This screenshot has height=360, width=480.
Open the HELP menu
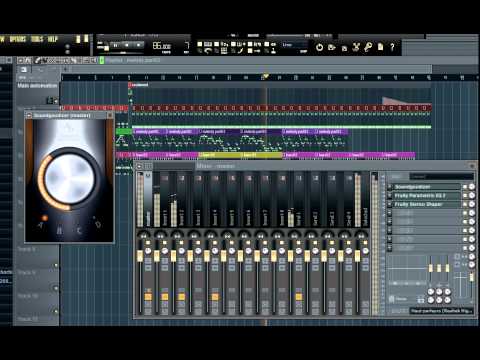click(x=53, y=39)
